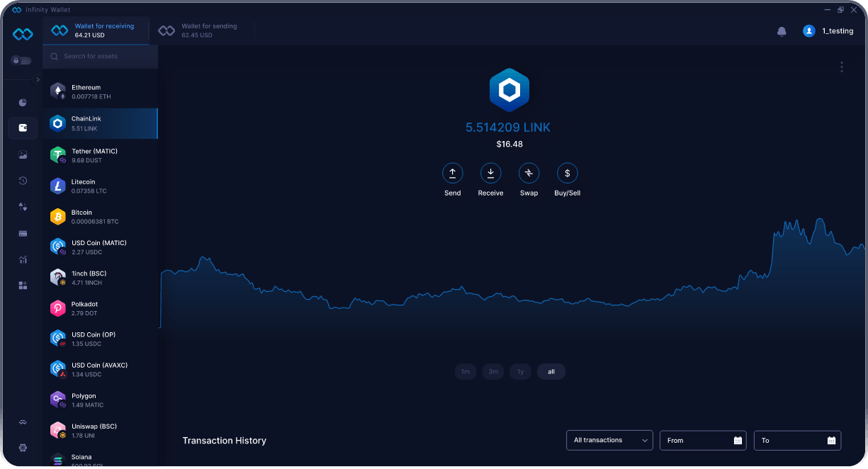Open the card icon in the sidebar

23,233
